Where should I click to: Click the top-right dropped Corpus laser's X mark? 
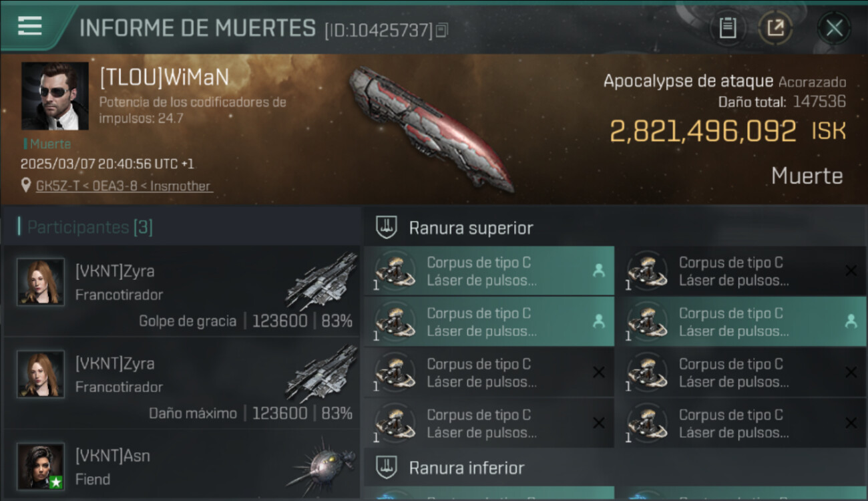[851, 271]
